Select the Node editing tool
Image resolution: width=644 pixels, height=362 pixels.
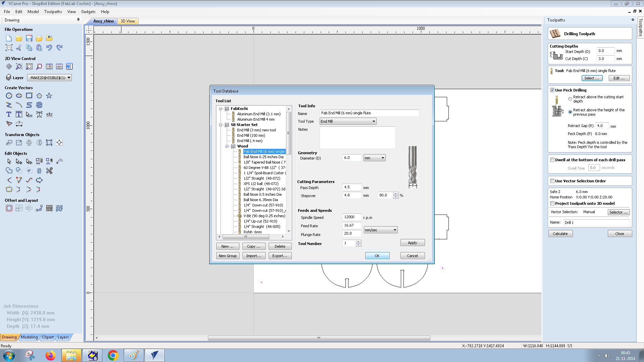[19, 161]
